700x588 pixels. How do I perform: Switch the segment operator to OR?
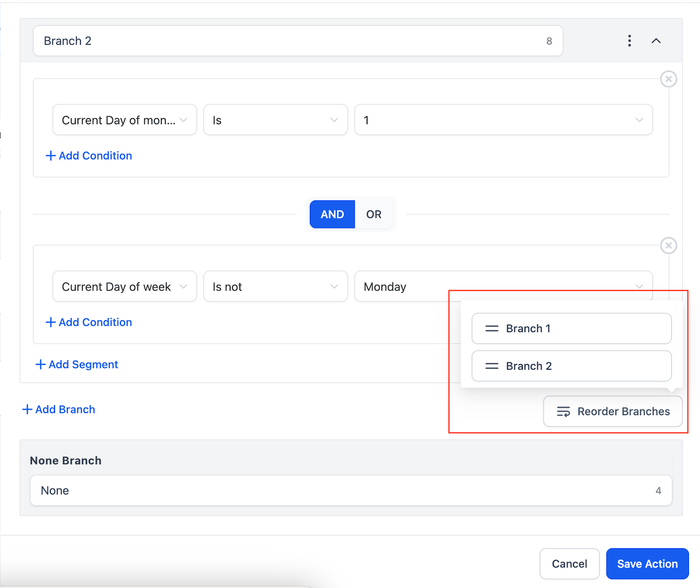(374, 214)
